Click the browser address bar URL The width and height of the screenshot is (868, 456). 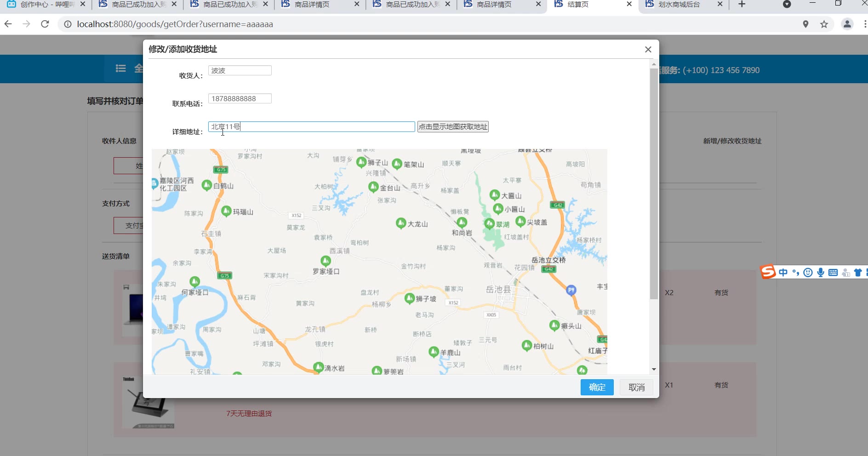pyautogui.click(x=175, y=24)
